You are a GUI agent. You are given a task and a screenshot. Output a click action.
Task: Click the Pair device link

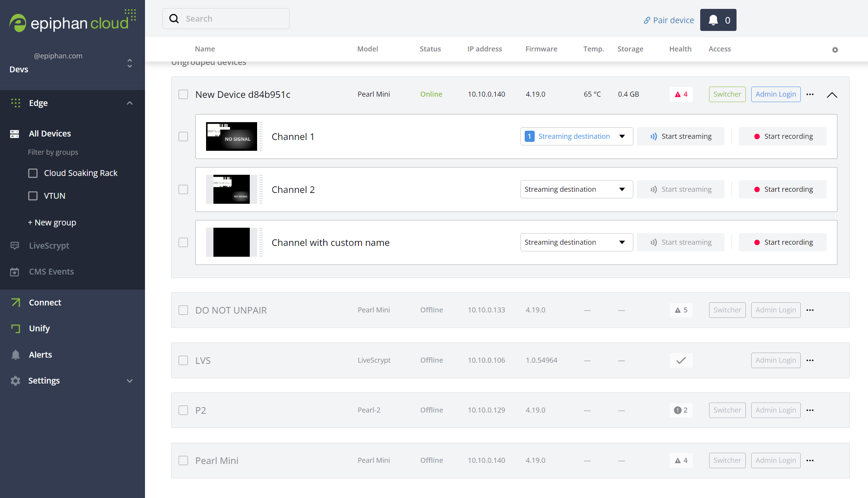(x=668, y=20)
